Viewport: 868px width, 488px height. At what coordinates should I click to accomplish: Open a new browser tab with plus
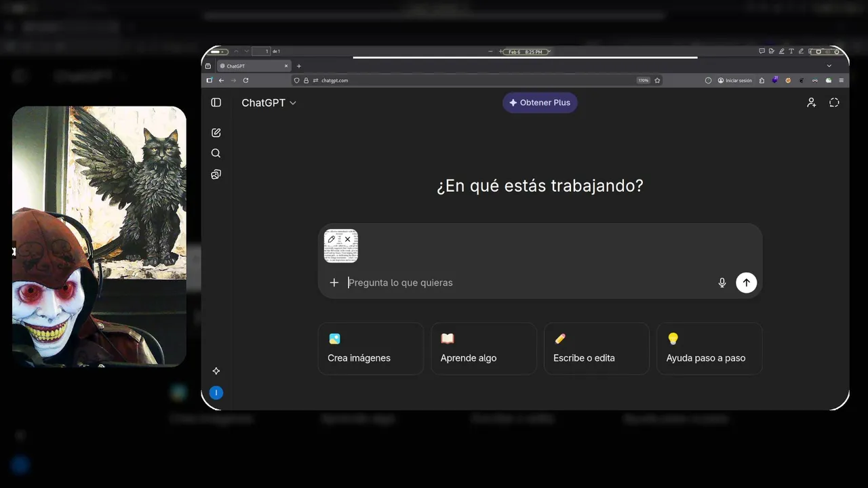point(298,66)
